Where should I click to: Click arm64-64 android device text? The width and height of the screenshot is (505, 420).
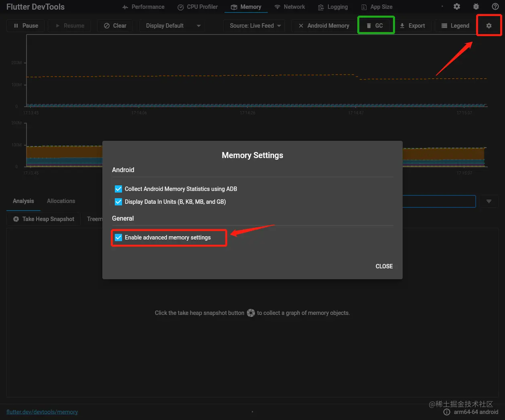[x=476, y=412]
